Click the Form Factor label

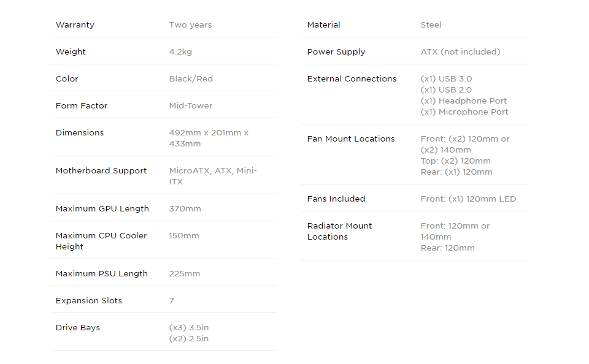(x=82, y=106)
